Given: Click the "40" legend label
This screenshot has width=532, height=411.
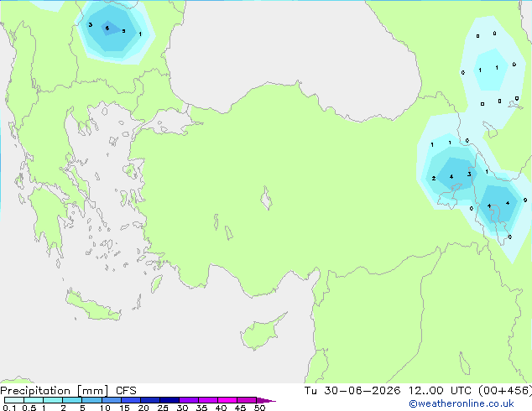Looking at the screenshot, I should click(x=222, y=408).
